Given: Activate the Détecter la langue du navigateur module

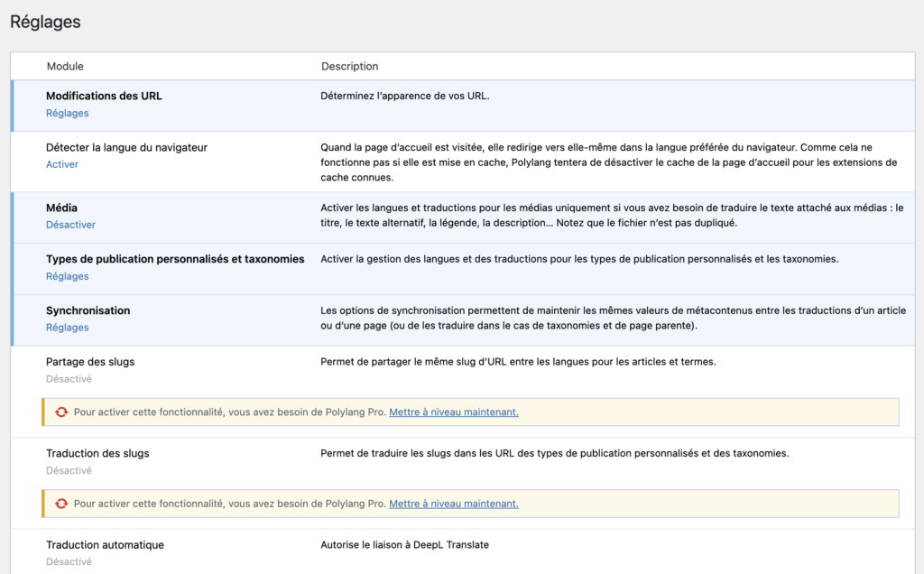Looking at the screenshot, I should (x=62, y=164).
